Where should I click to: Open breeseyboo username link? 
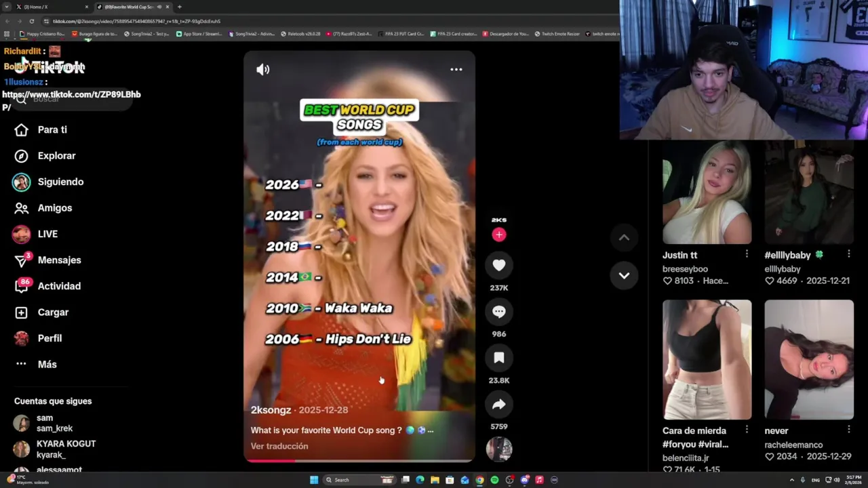685,269
